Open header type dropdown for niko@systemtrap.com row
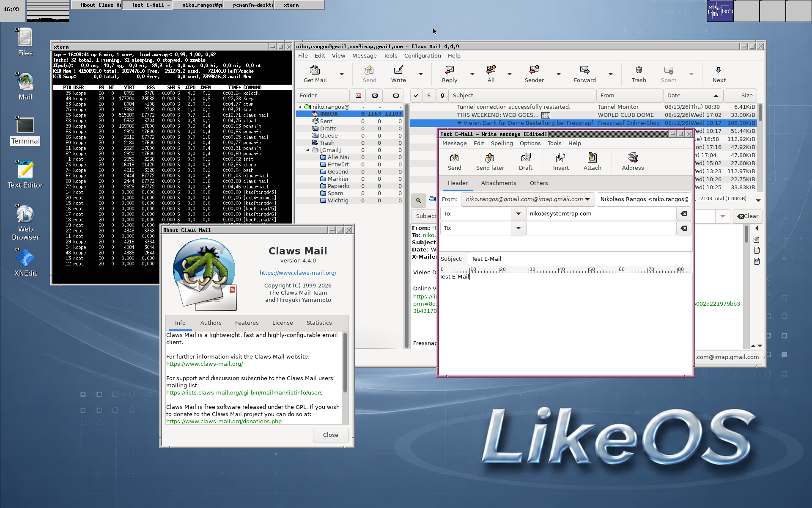The height and width of the screenshot is (508, 812). (518, 214)
